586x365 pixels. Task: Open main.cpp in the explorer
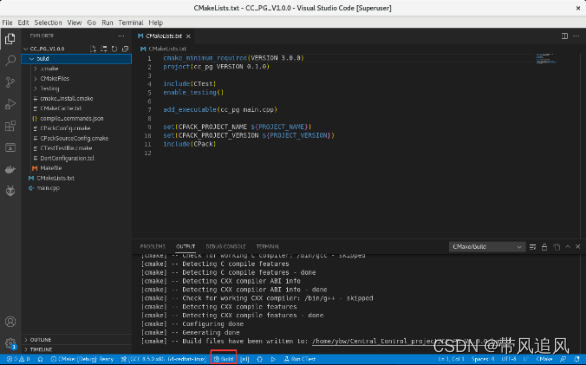coord(76,188)
